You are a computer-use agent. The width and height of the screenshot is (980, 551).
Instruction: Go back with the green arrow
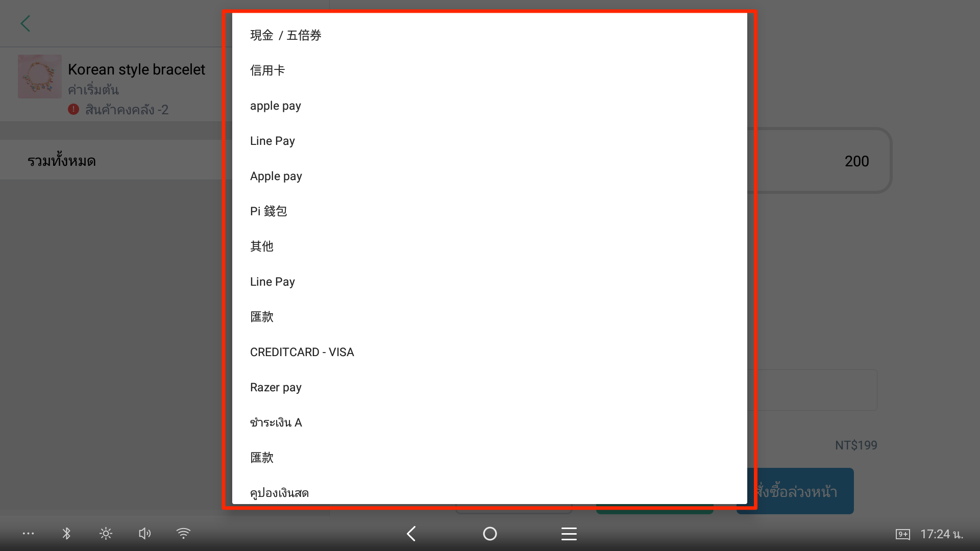tap(26, 23)
